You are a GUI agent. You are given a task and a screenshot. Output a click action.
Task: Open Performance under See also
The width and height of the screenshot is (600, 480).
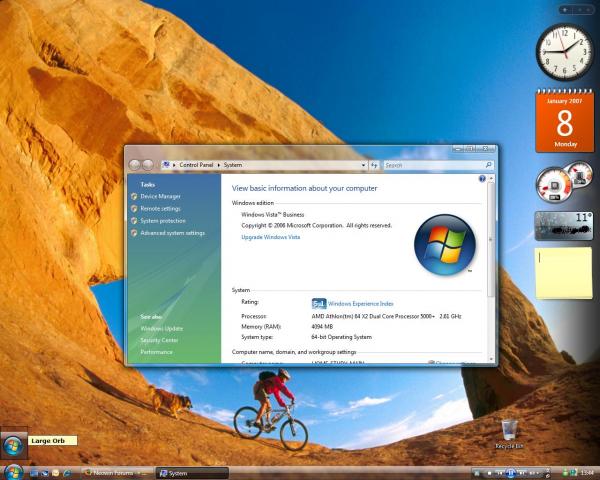[156, 352]
